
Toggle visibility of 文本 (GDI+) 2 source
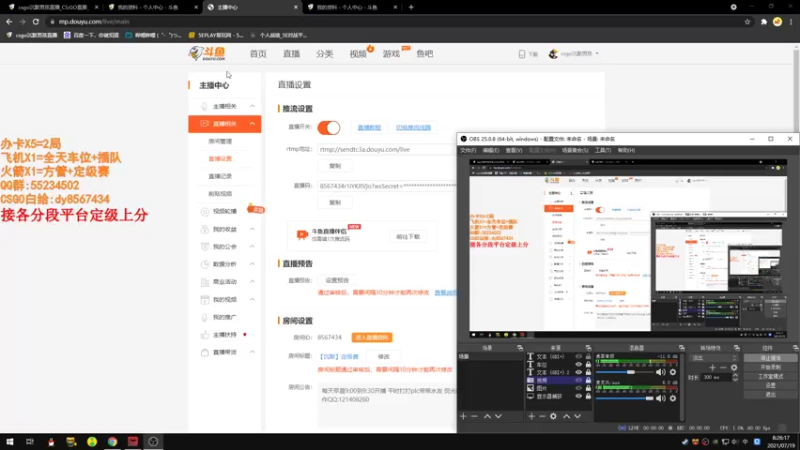pos(579,372)
